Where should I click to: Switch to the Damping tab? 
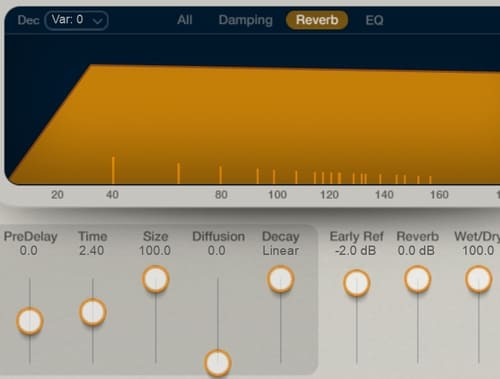tap(246, 21)
